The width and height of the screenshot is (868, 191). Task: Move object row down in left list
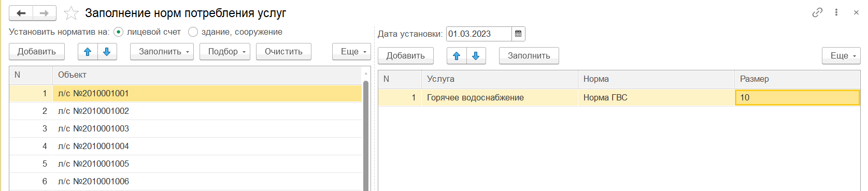107,52
